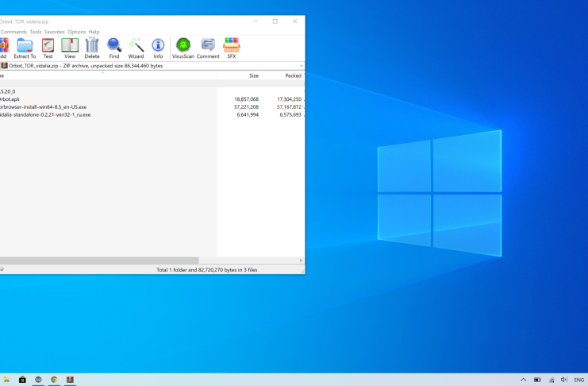Open the Favorites menu
The width and height of the screenshot is (588, 386).
point(55,32)
